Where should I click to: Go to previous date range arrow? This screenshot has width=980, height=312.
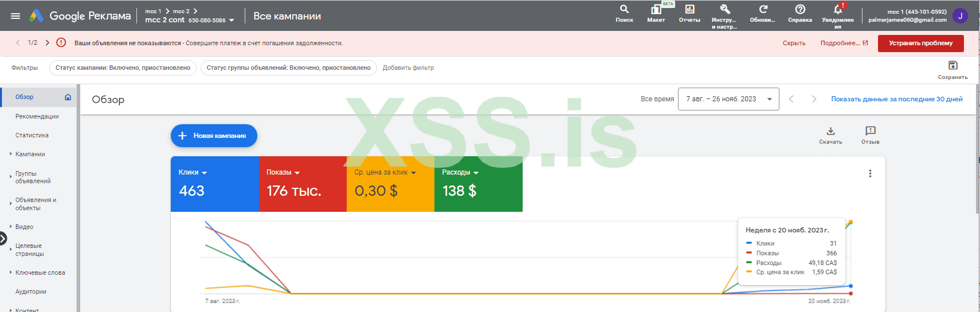(791, 99)
